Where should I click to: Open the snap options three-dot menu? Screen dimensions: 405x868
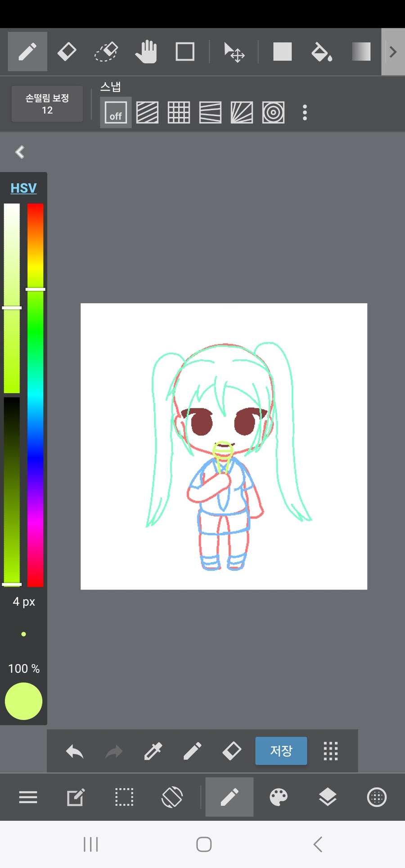(305, 112)
